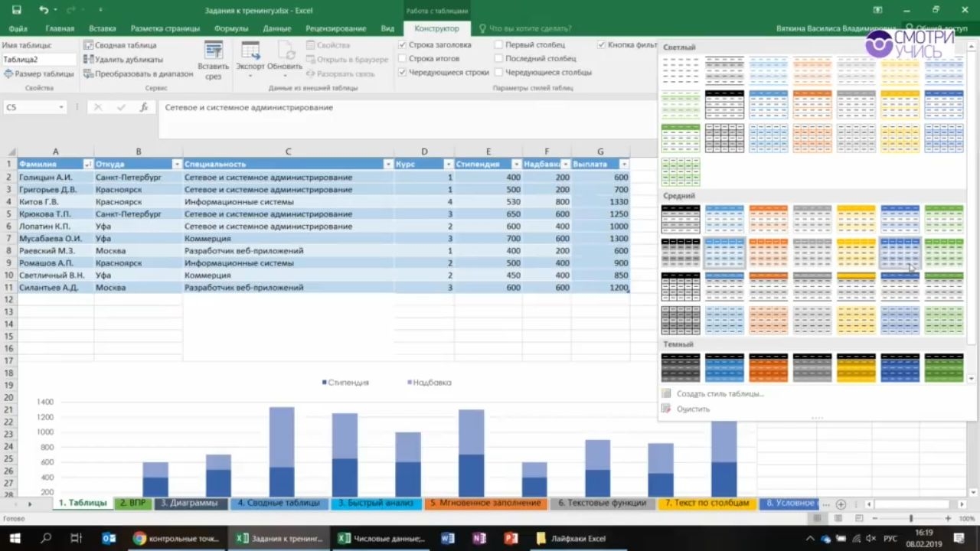
Task: Expand the Name Box dropdown arrow
Action: pos(61,108)
